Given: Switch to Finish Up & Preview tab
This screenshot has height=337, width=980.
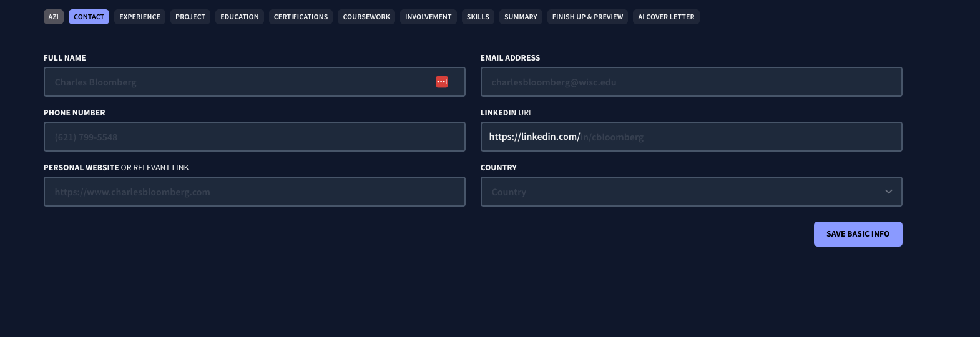Looking at the screenshot, I should pos(587,17).
